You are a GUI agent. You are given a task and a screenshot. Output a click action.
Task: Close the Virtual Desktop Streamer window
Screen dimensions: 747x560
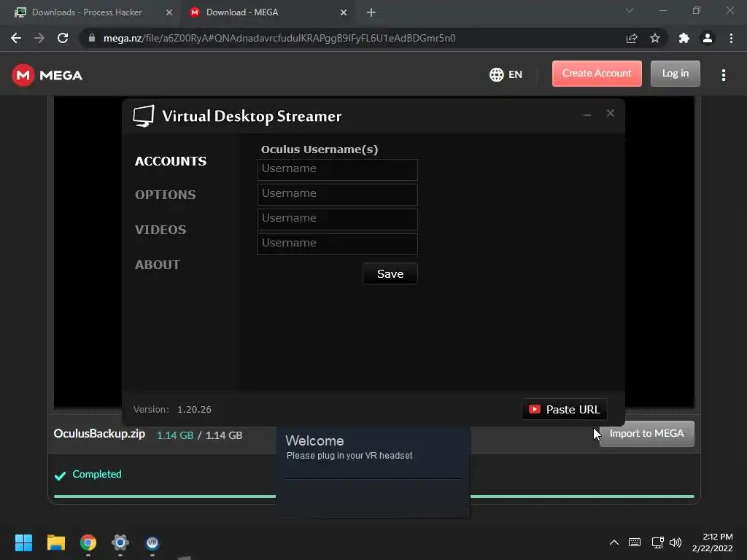611,113
